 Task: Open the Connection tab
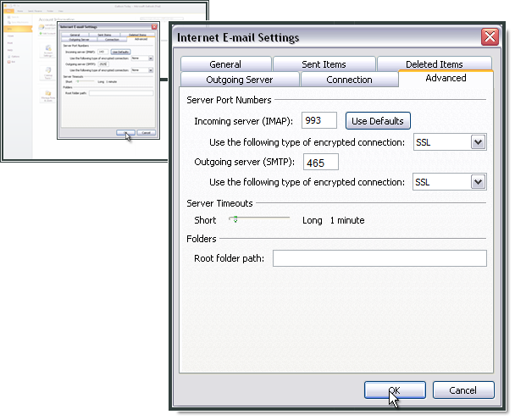tap(350, 80)
